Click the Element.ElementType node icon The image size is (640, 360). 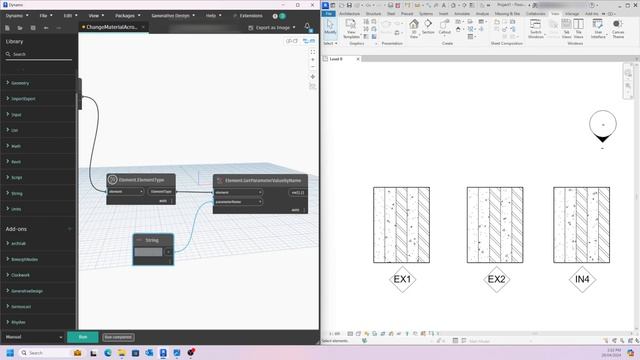113,180
